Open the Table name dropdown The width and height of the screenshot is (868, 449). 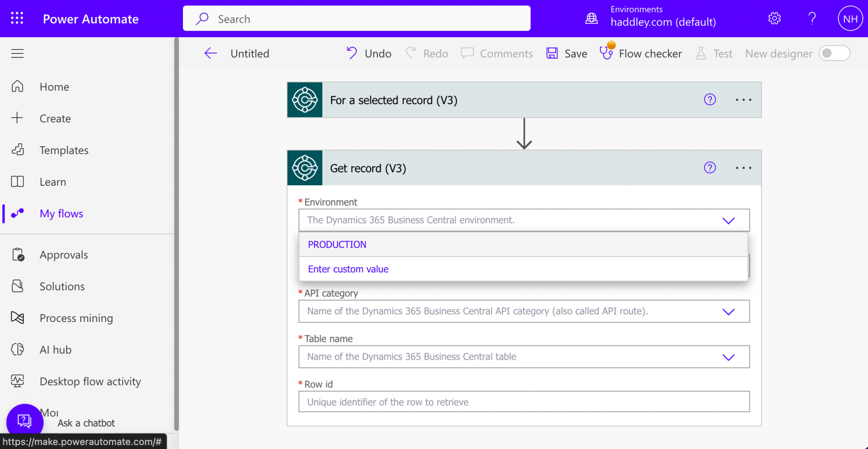pos(728,357)
